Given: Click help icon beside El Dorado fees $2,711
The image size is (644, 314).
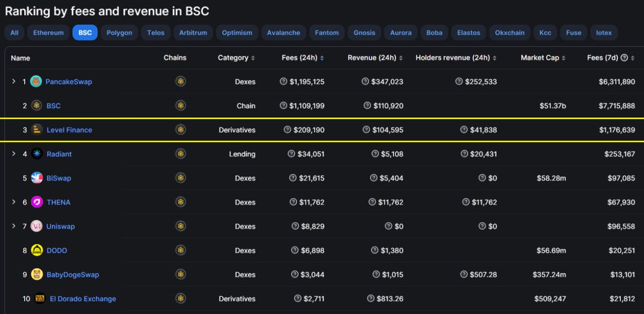Looking at the screenshot, I should point(298,298).
